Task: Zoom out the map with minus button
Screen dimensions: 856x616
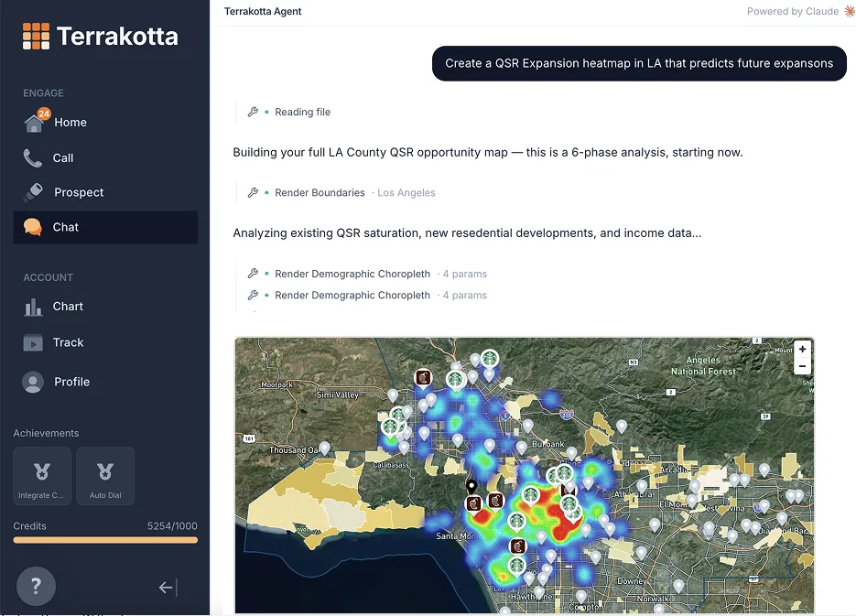Action: tap(802, 366)
